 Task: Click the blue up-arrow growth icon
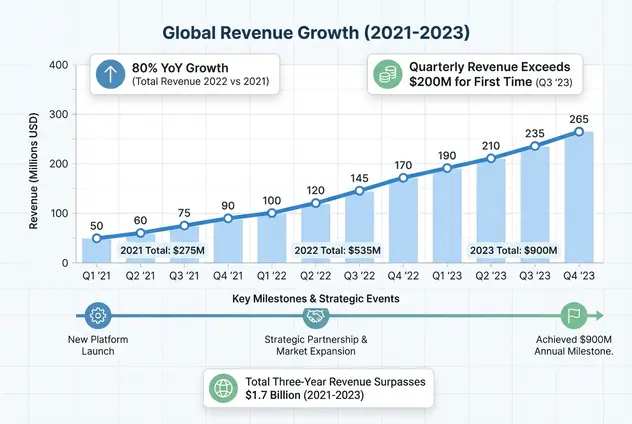[x=109, y=75]
